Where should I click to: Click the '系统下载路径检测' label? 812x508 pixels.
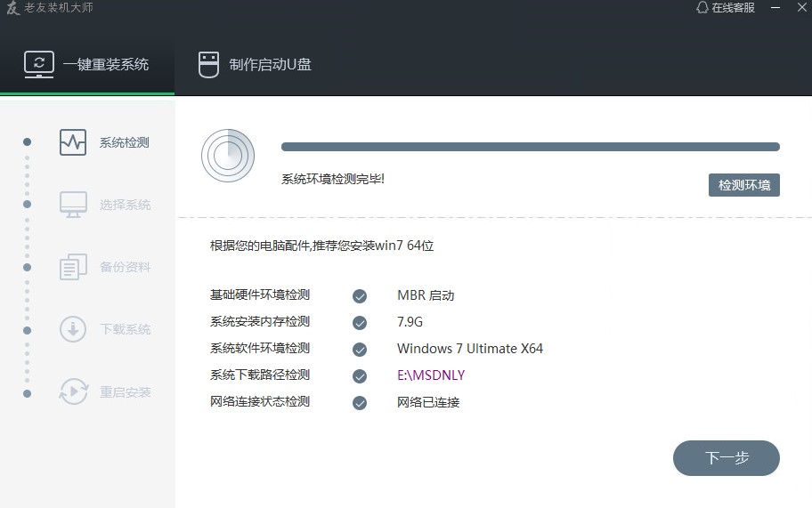pos(259,375)
